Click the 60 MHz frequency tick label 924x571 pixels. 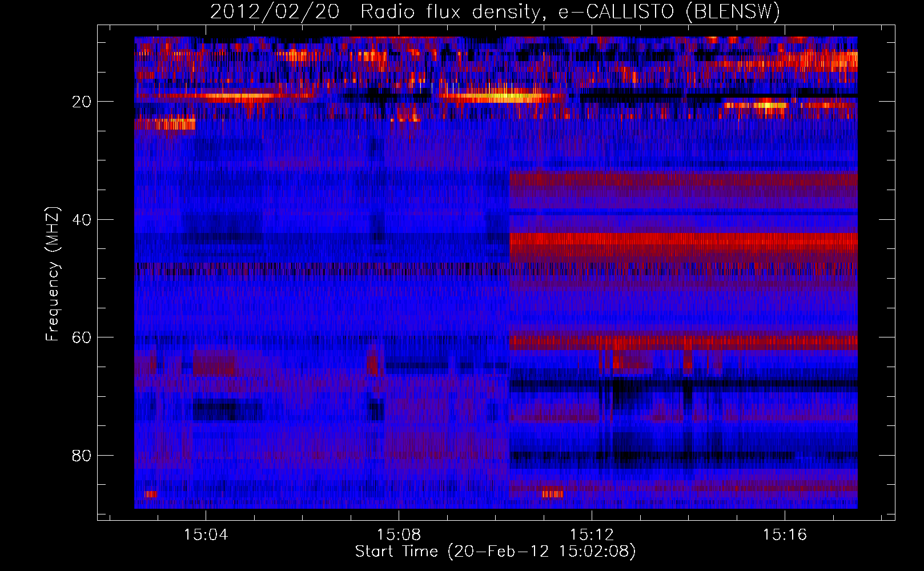[x=82, y=337]
